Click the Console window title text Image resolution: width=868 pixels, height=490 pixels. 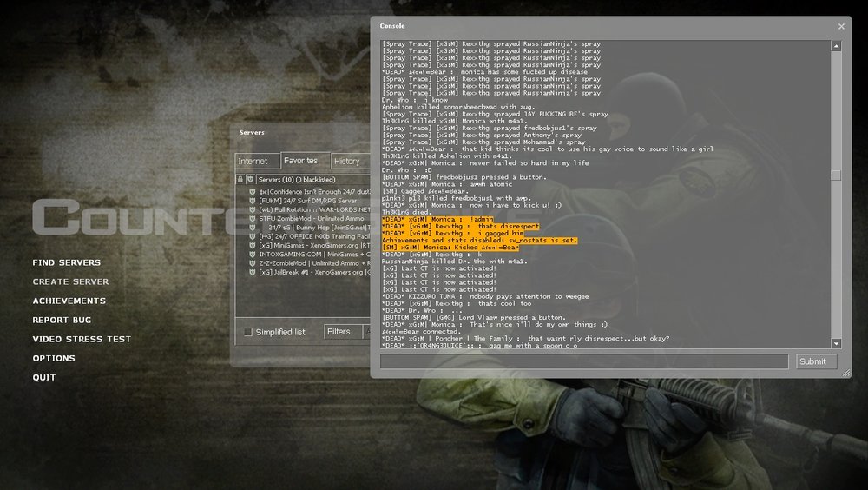coord(392,26)
